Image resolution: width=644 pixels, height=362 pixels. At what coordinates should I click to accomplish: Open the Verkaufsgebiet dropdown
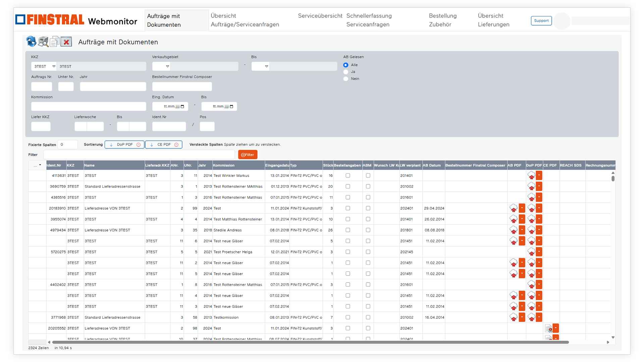(x=161, y=66)
